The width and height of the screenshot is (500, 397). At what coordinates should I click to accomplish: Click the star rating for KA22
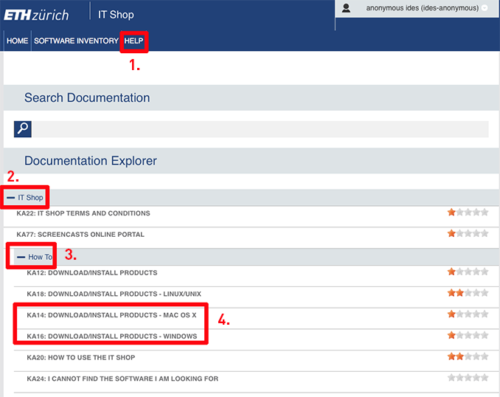468,212
